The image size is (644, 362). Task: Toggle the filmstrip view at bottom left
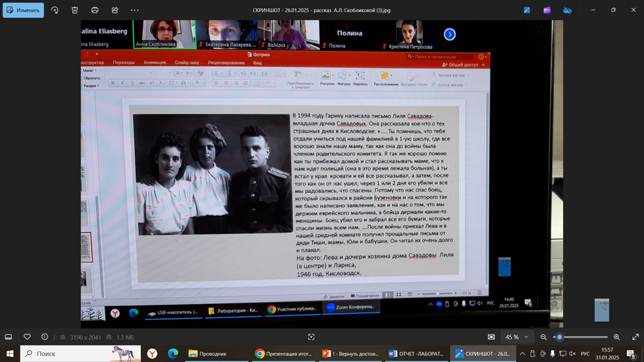pyautogui.click(x=9, y=337)
